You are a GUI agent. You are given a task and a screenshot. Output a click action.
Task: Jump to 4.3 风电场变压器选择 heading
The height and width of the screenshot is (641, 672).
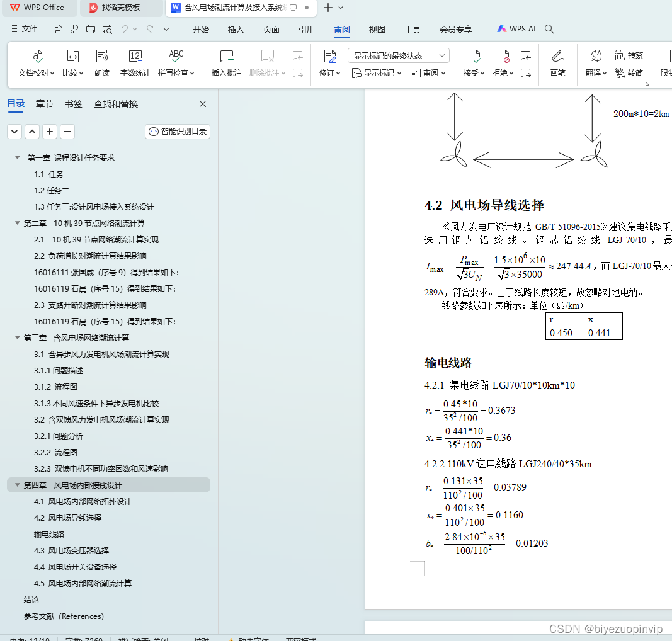click(x=72, y=550)
